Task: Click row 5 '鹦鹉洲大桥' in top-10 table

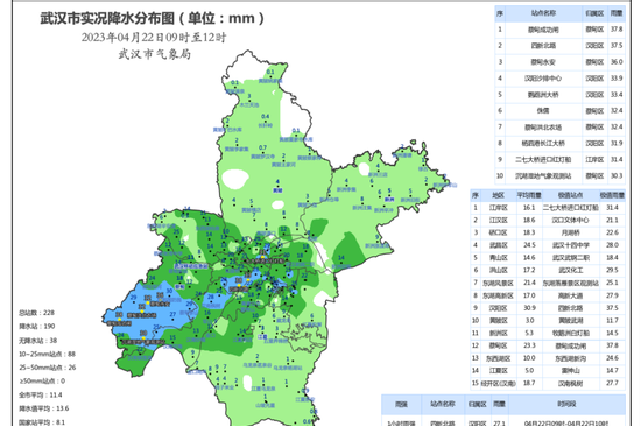Action: tap(543, 95)
